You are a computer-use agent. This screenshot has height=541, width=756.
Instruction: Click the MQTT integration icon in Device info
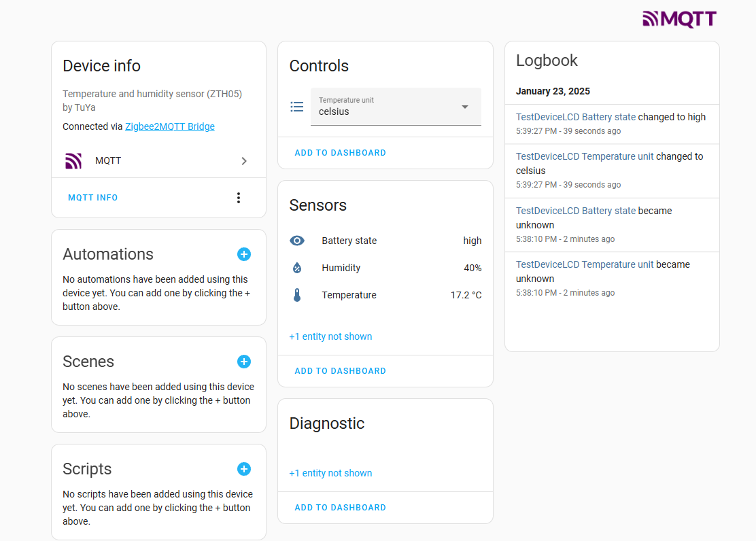[x=73, y=160]
